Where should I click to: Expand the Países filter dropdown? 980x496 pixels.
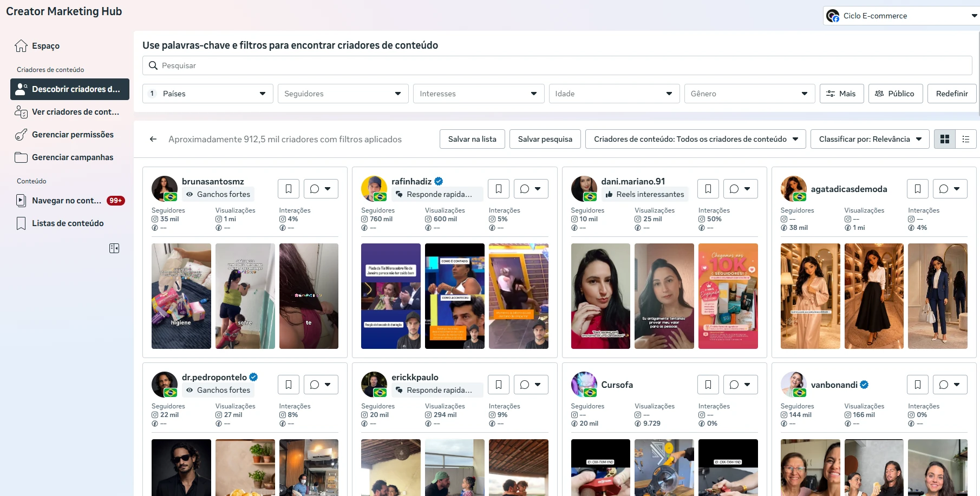(208, 94)
